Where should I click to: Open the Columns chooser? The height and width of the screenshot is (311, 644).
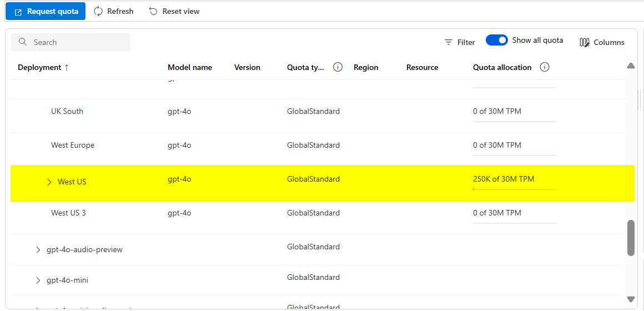point(602,42)
